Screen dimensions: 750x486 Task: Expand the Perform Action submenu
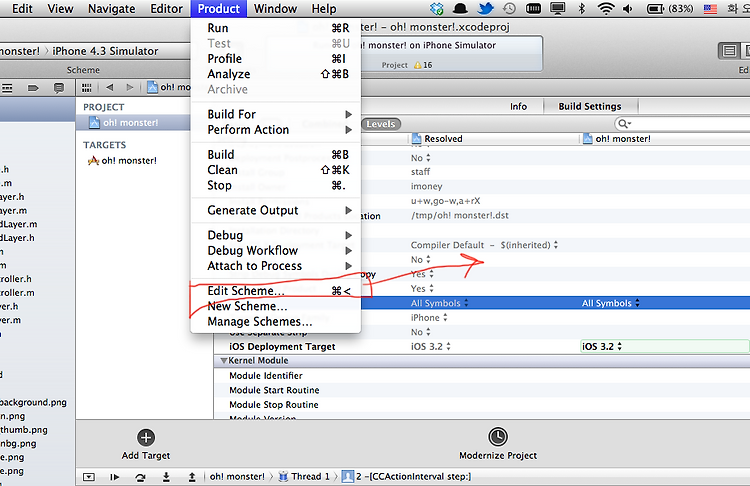[x=276, y=130]
